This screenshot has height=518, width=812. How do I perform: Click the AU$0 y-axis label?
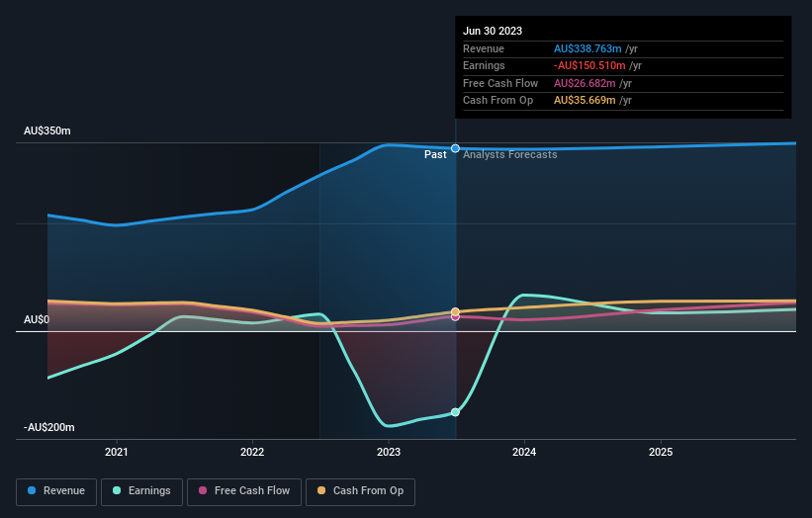(x=37, y=320)
